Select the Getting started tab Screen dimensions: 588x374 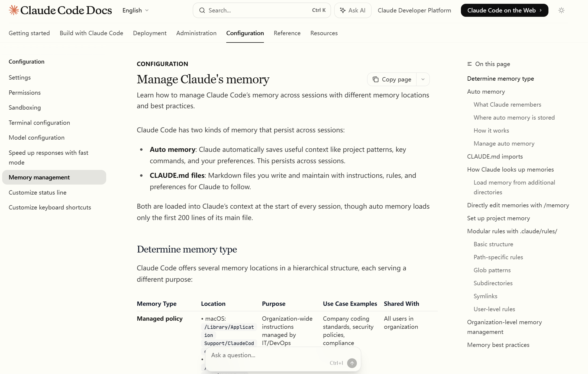29,33
